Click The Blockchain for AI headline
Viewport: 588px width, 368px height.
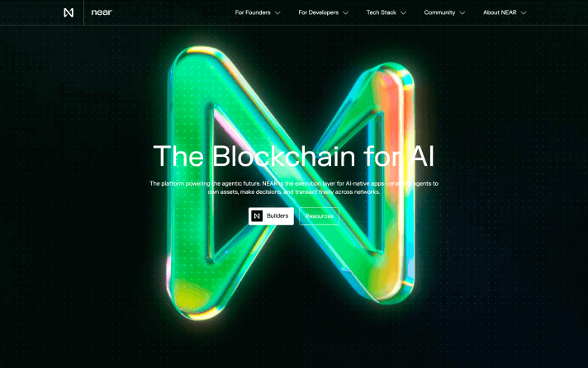tap(294, 156)
